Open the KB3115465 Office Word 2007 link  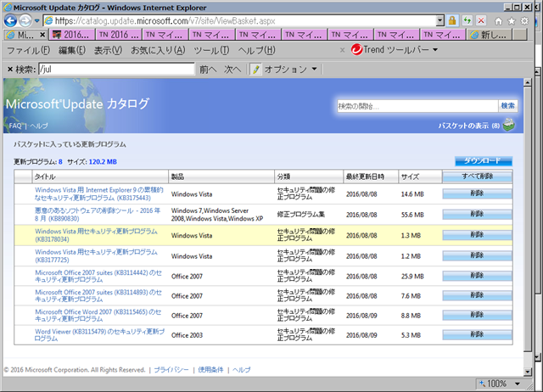pos(98,316)
